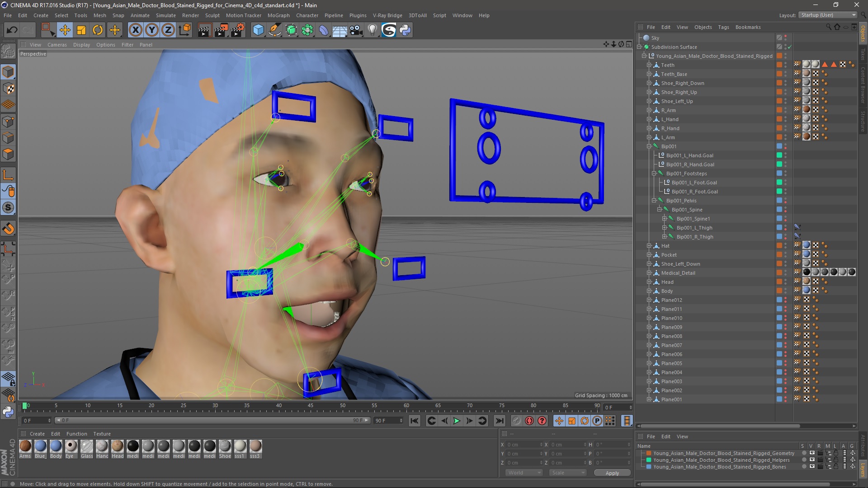Select the Live Selection tool
868x488 pixels.
click(x=48, y=30)
